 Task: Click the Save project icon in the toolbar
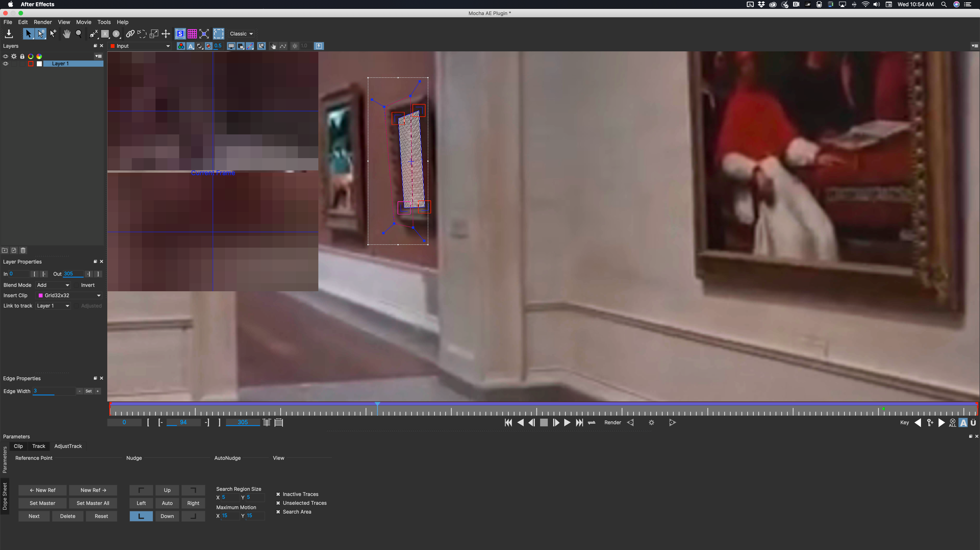pos(9,34)
